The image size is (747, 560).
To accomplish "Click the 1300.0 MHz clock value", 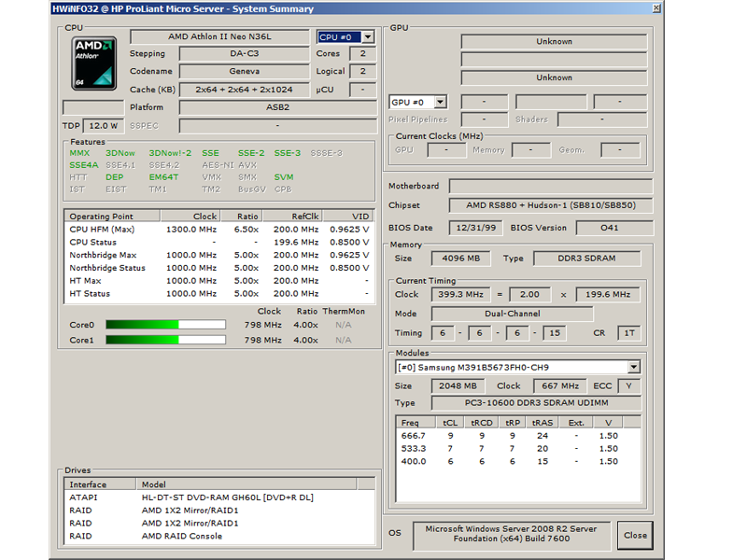I will tap(191, 229).
